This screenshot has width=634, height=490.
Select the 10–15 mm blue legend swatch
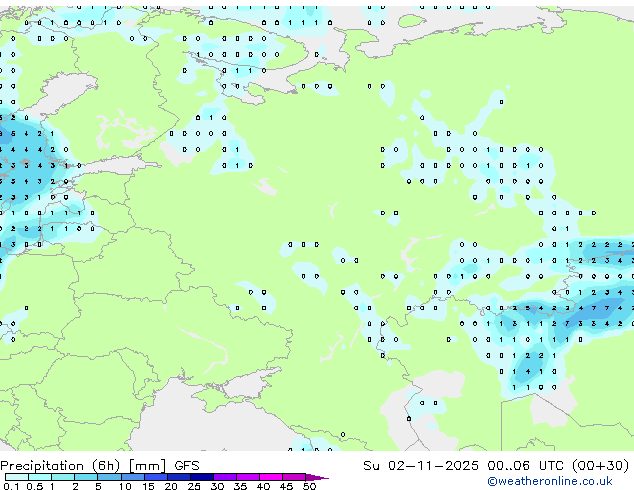pyautogui.click(x=132, y=477)
